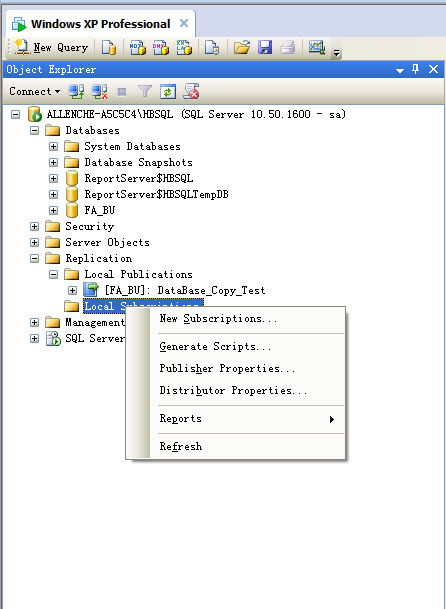446x609 pixels.
Task: Select System Databases tree item
Action: click(x=132, y=146)
